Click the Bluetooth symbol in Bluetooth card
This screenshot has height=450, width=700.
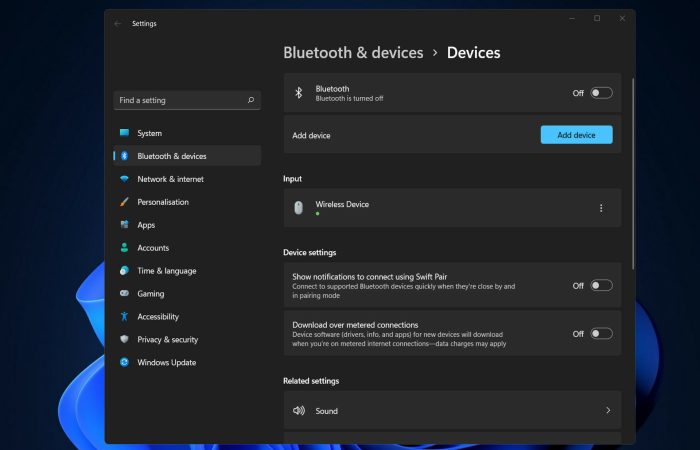pyautogui.click(x=299, y=93)
